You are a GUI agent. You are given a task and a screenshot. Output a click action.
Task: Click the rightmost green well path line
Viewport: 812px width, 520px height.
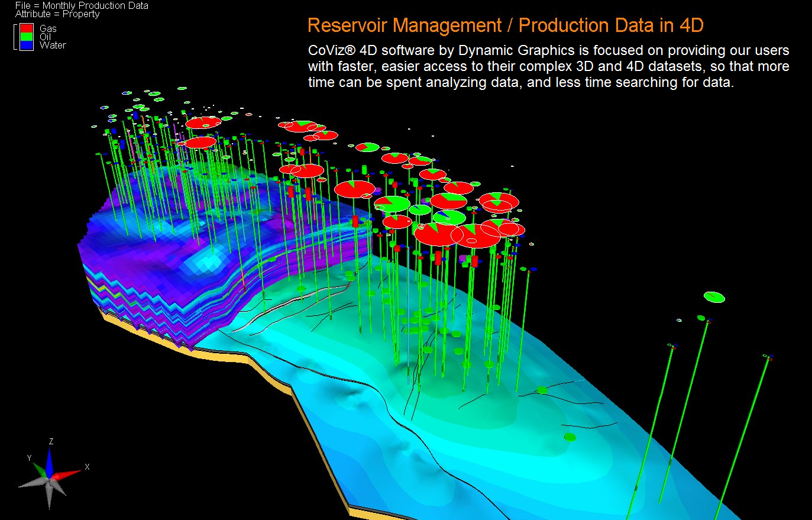[x=745, y=426]
